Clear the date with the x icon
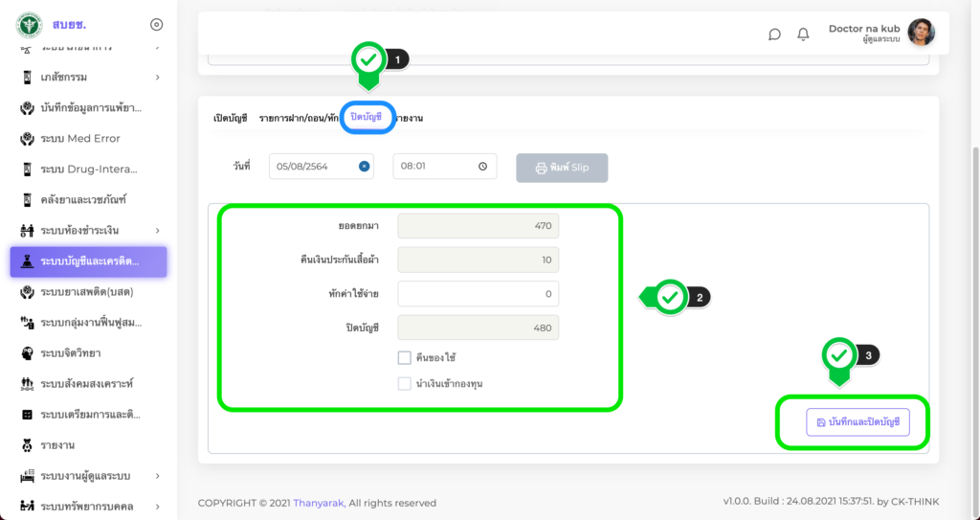 coord(364,166)
